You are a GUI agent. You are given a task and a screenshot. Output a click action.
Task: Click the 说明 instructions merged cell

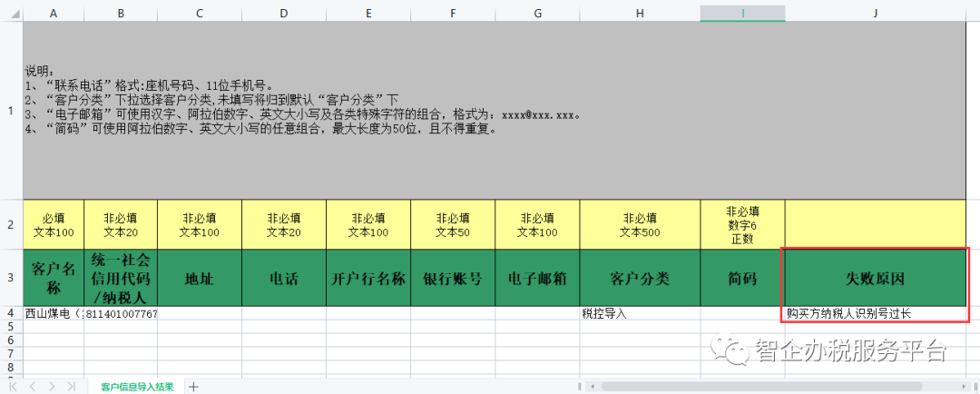[495, 111]
